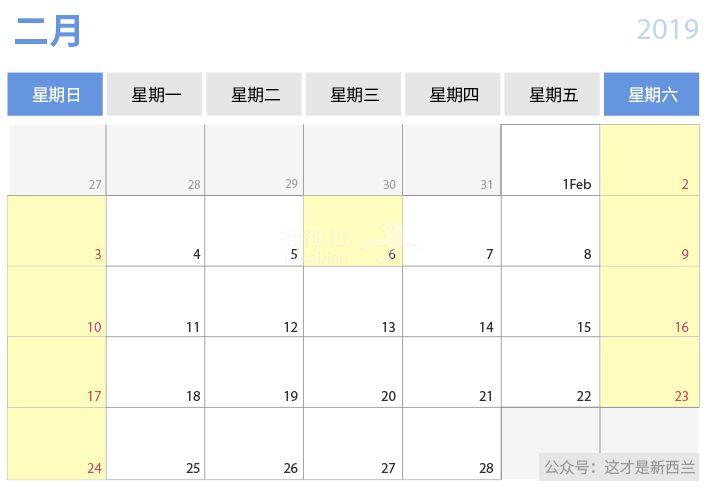Select the 星期六 column header
Image resolution: width=706 pixels, height=488 pixels.
652,94
